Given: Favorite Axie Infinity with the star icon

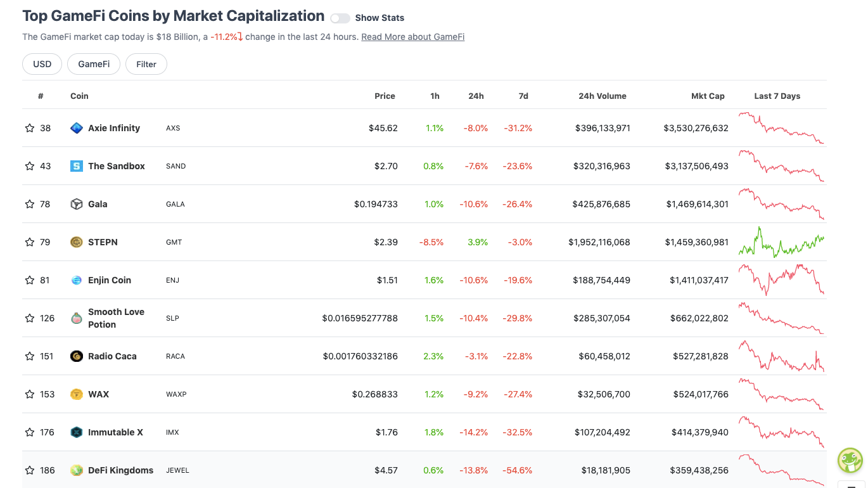Looking at the screenshot, I should [30, 128].
